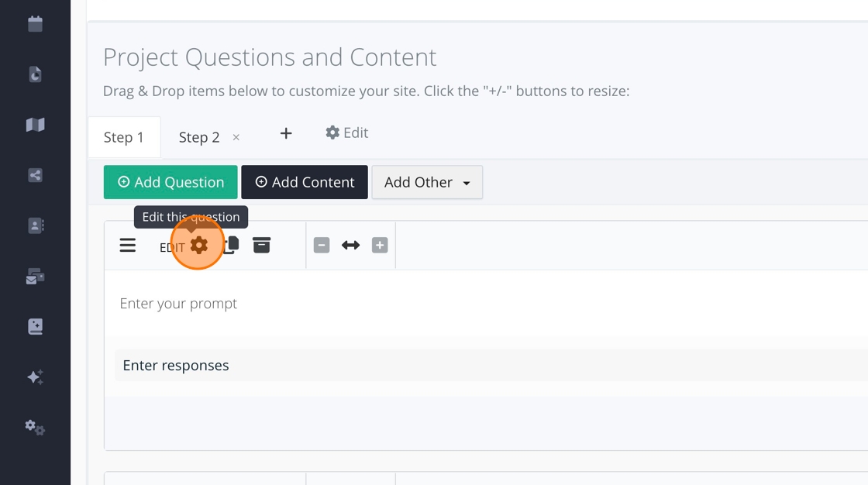868x485 pixels.
Task: Archive the question with the box icon
Action: coord(262,245)
